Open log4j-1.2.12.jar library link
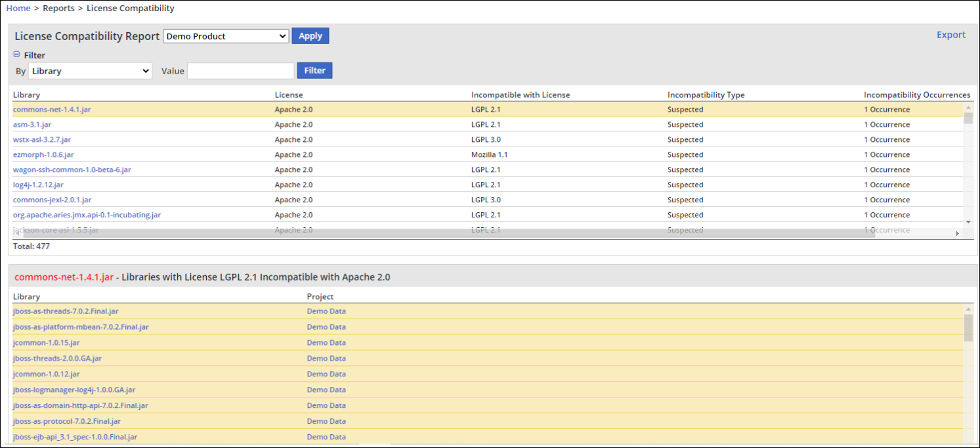This screenshot has width=980, height=448. (38, 185)
